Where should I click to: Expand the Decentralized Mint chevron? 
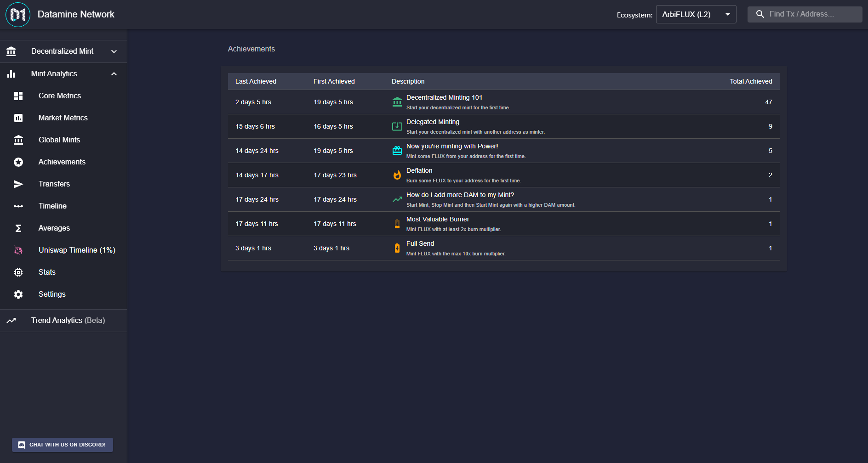[x=114, y=51]
